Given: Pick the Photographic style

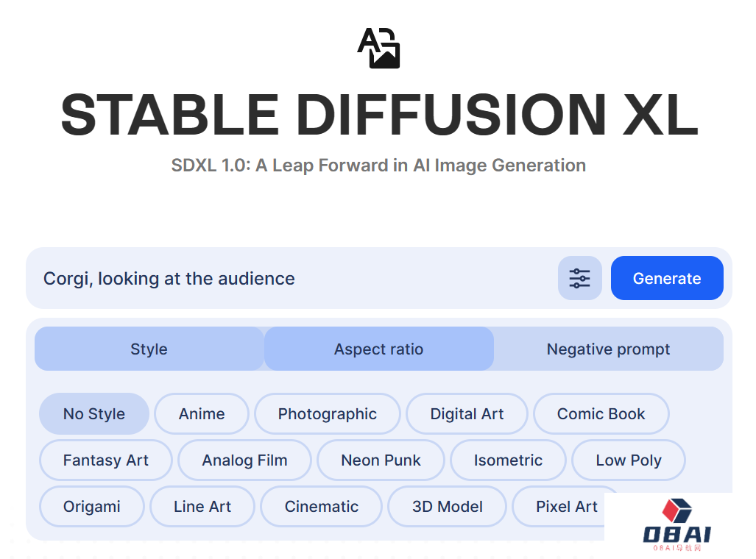Looking at the screenshot, I should click(x=328, y=414).
